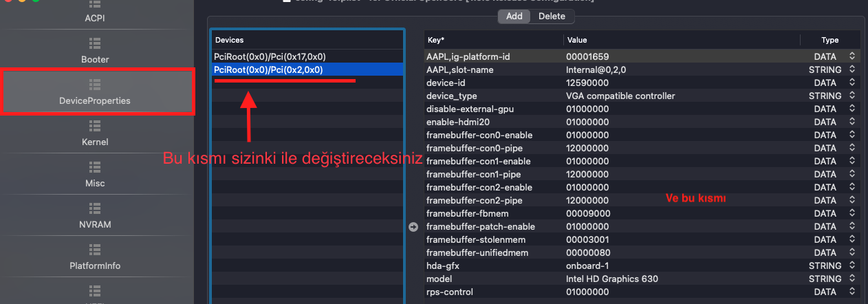Select device PciRoot(0x0)/Pci(0x17,0x0)
The image size is (868, 304).
coord(270,56)
